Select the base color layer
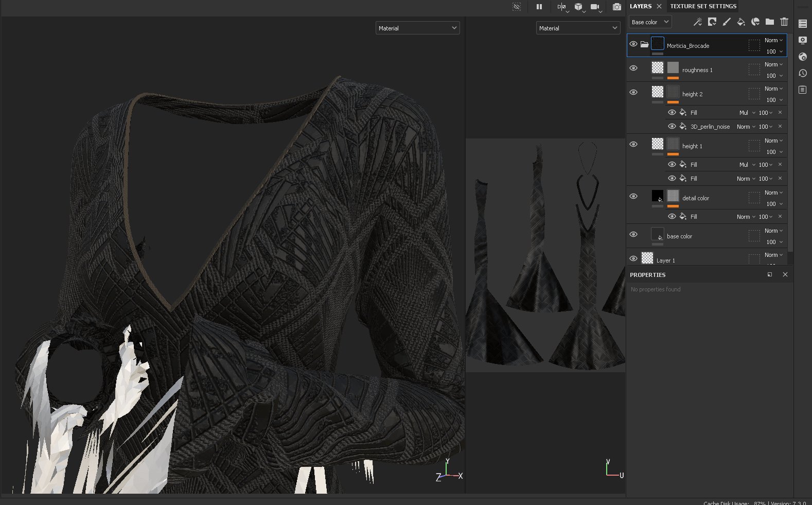This screenshot has height=505, width=812. point(679,236)
